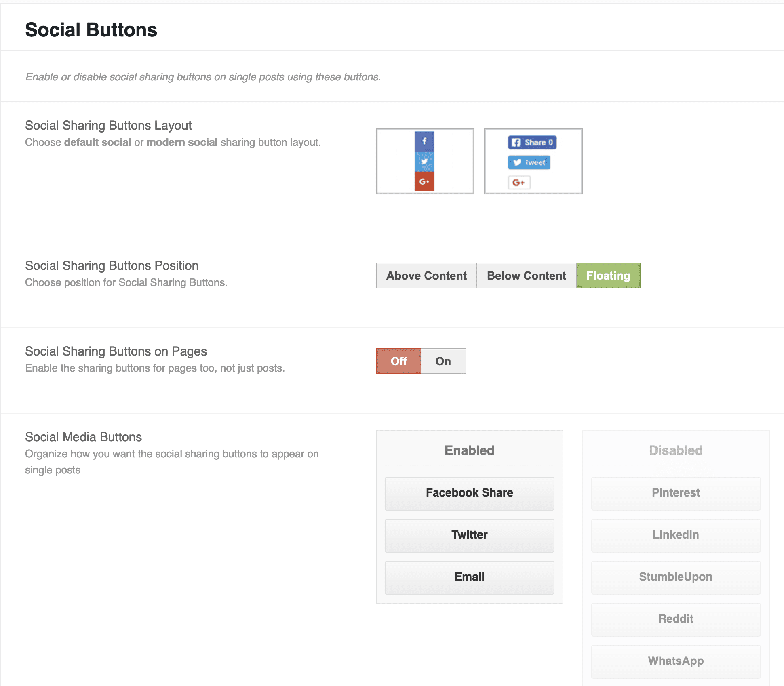Click the blue Tweet button in modern layout

point(529,162)
